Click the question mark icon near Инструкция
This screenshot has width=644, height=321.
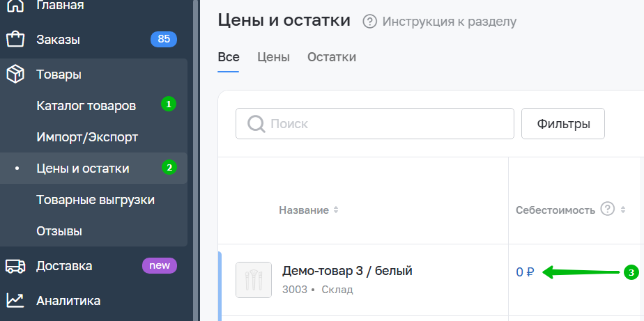tap(370, 22)
